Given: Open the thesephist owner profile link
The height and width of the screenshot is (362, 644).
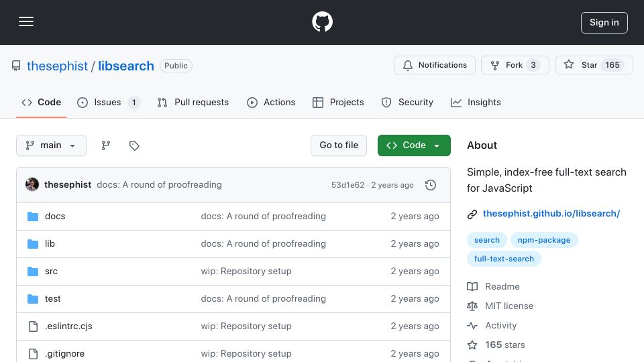Looking at the screenshot, I should coord(57,66).
